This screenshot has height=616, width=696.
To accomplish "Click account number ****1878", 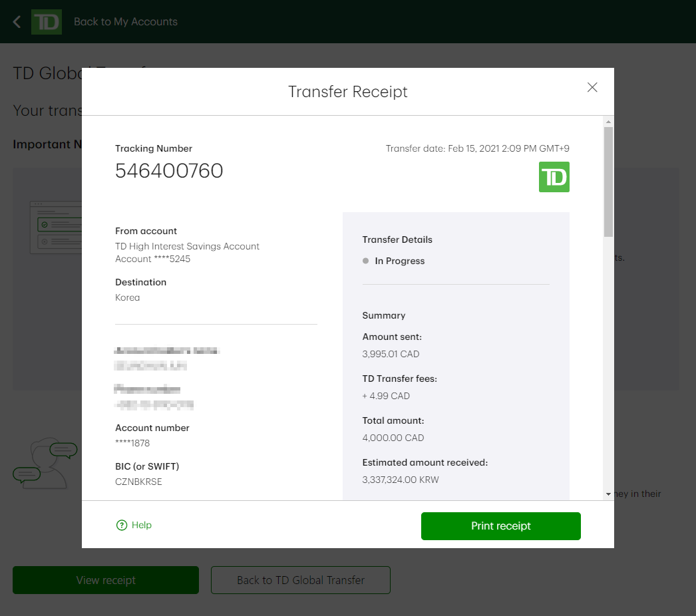I will click(x=132, y=443).
